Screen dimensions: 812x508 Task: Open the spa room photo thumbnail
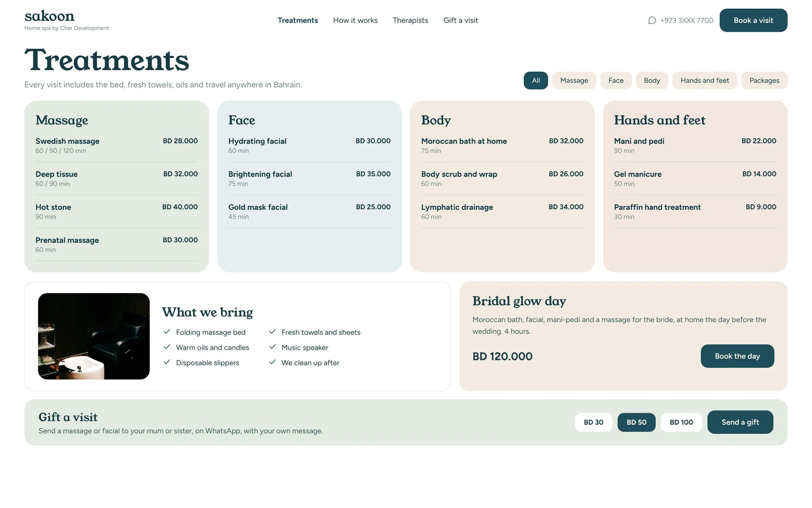point(94,336)
